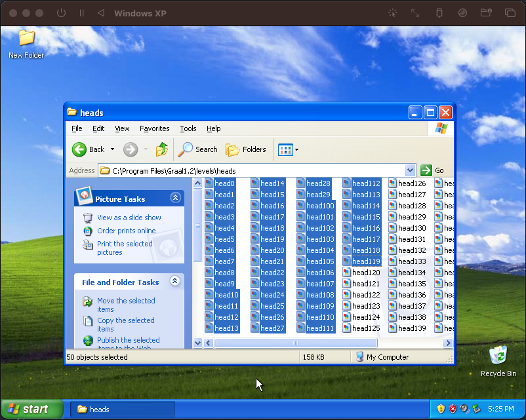The height and width of the screenshot is (420, 526).
Task: Expand the Address bar dropdown arrow
Action: click(x=410, y=170)
